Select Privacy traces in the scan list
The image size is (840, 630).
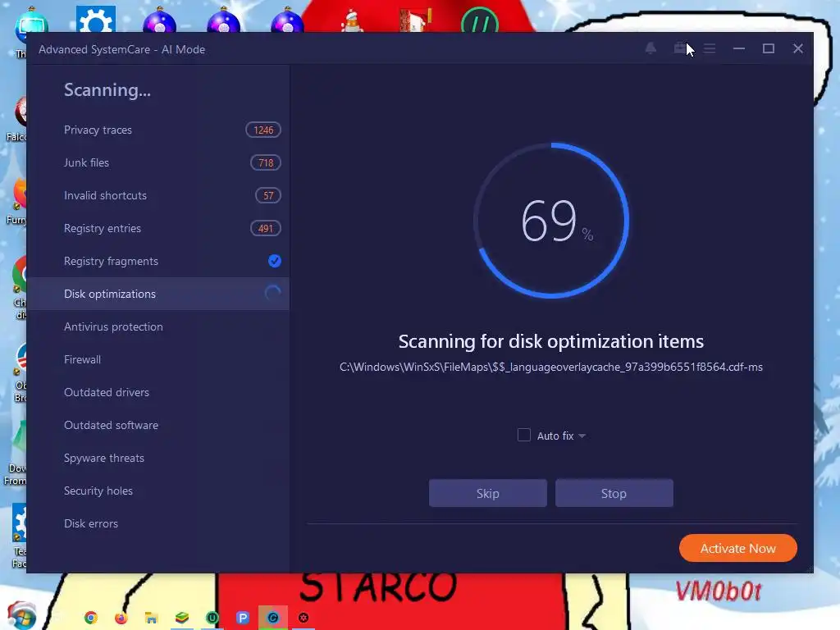point(158,130)
